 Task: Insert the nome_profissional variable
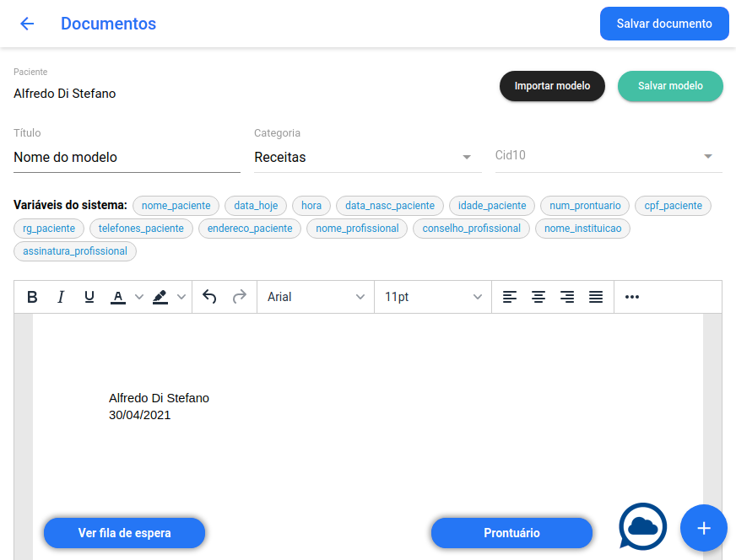coord(357,229)
